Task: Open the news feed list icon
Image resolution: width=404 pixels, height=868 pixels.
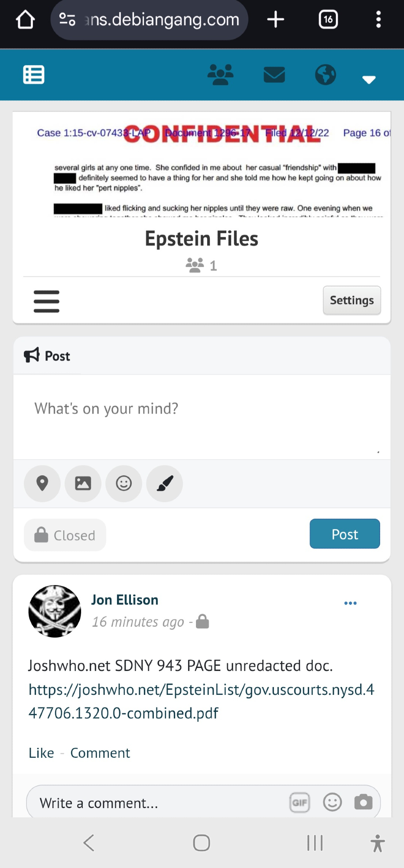Action: [x=33, y=75]
